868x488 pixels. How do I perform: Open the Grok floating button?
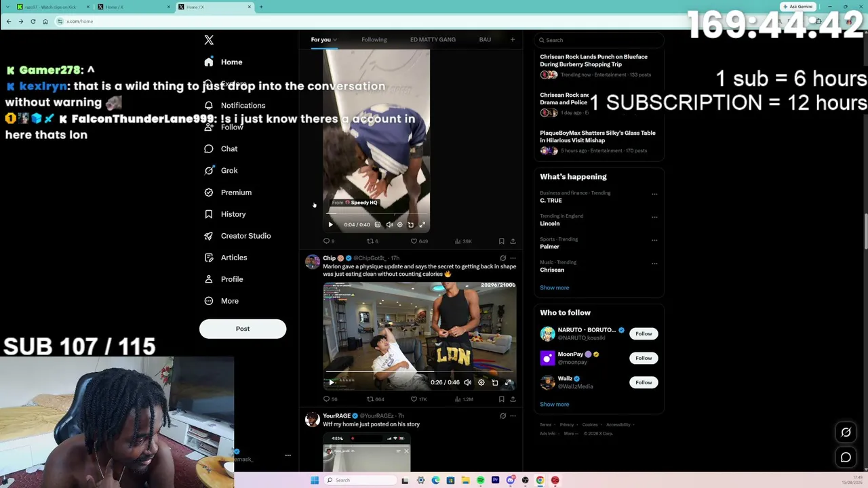846,432
